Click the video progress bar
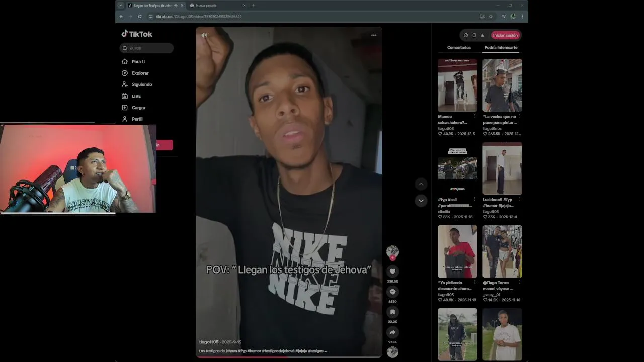644x362 pixels. coord(289,357)
